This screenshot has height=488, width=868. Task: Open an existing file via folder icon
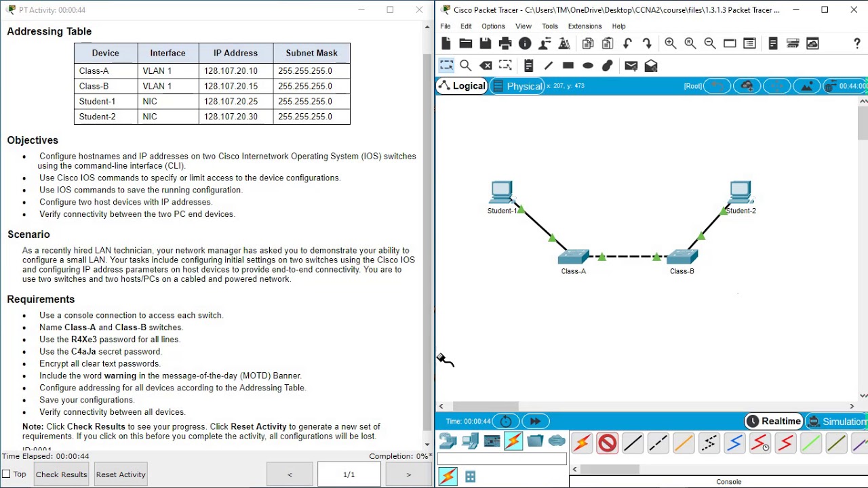pos(465,43)
